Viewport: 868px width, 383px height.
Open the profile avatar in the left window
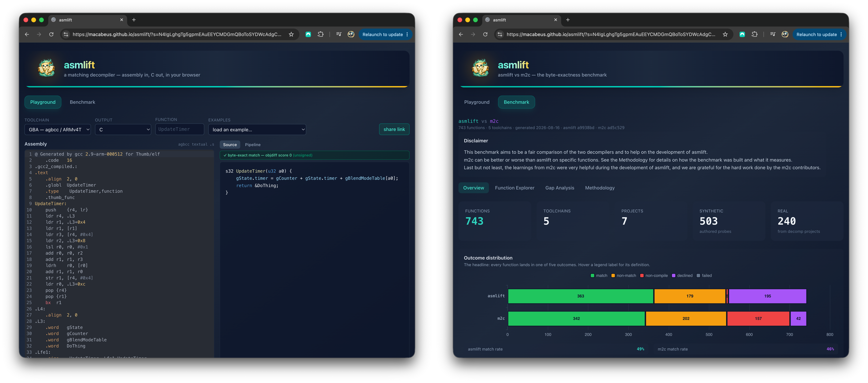click(x=351, y=34)
